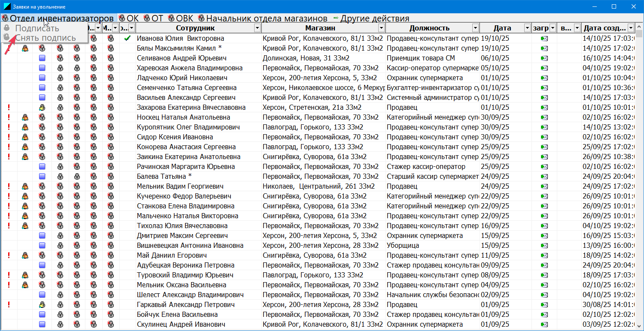The image size is (644, 331).
Task: Click the red exclamation mark in Гаркавый Александр row
Action: (9, 304)
